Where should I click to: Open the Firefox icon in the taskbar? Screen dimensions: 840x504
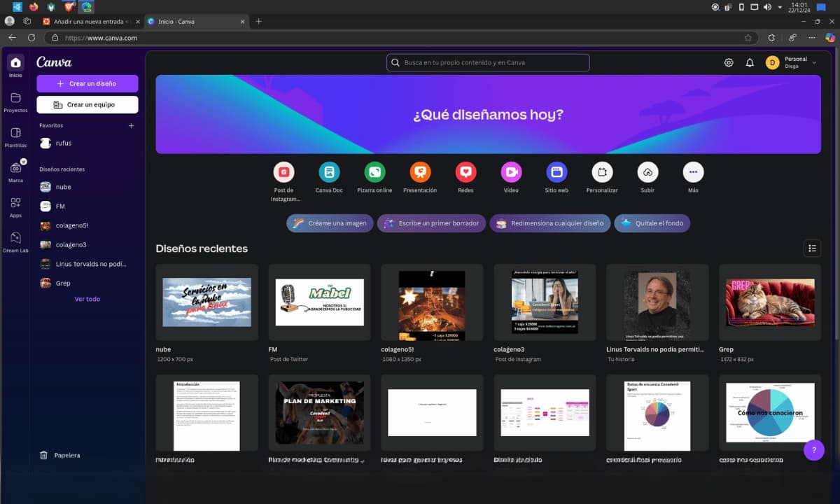point(34,7)
